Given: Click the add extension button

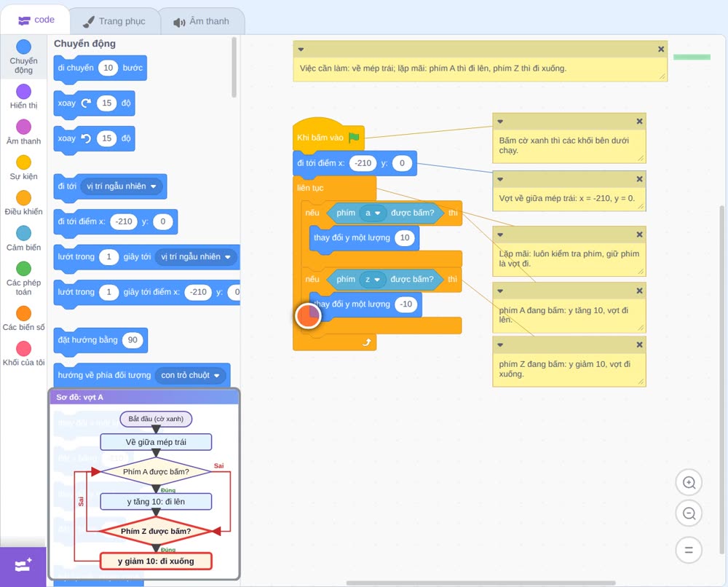Looking at the screenshot, I should pos(23,566).
